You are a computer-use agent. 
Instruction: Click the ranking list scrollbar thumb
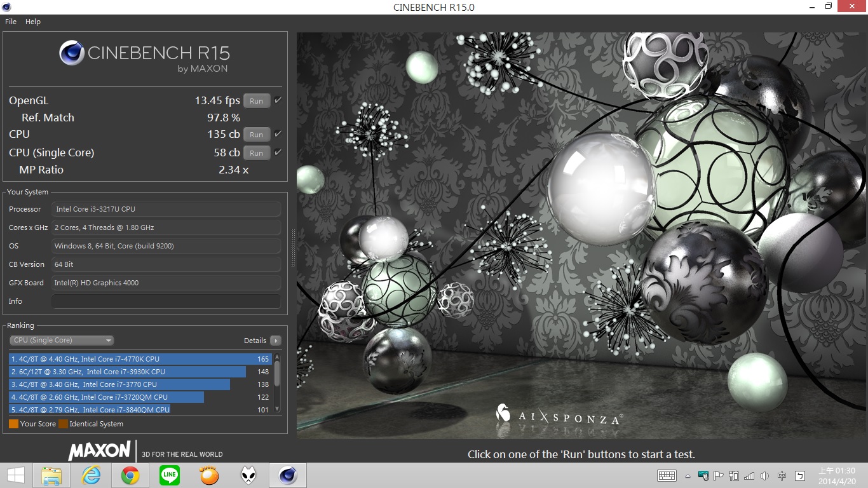click(x=277, y=374)
